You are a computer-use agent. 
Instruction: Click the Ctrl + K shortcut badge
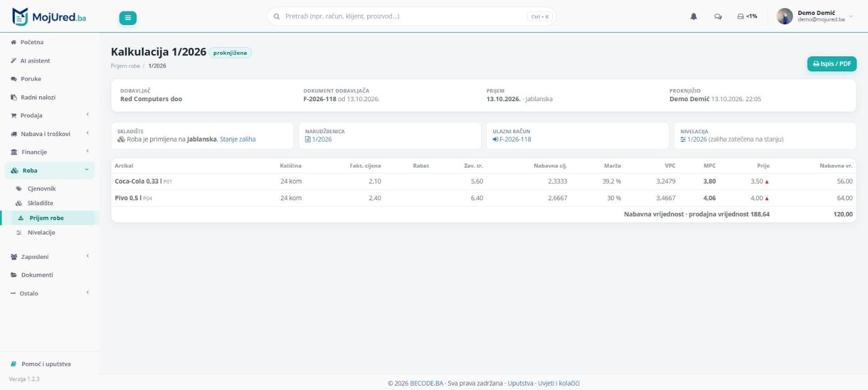pos(540,17)
